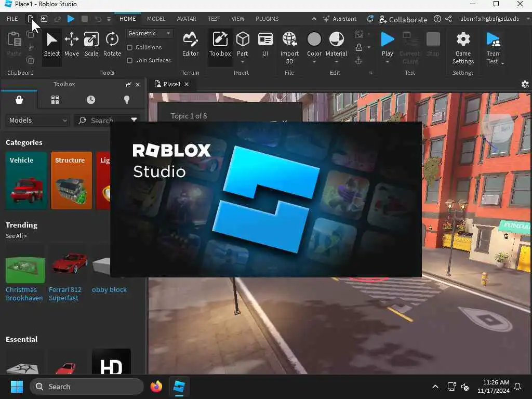The width and height of the screenshot is (532, 399).
Task: Collapse the ribbon with chevron
Action: 314,19
